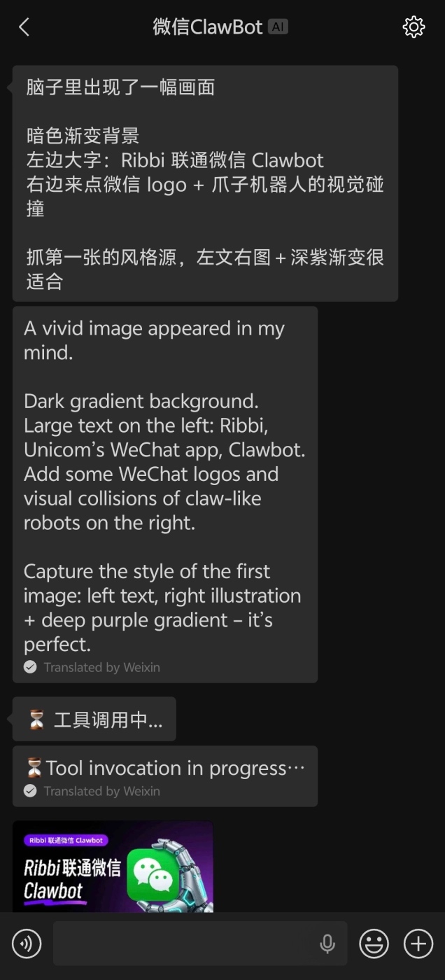Click the 微信ClawBot chat title

[x=208, y=27]
